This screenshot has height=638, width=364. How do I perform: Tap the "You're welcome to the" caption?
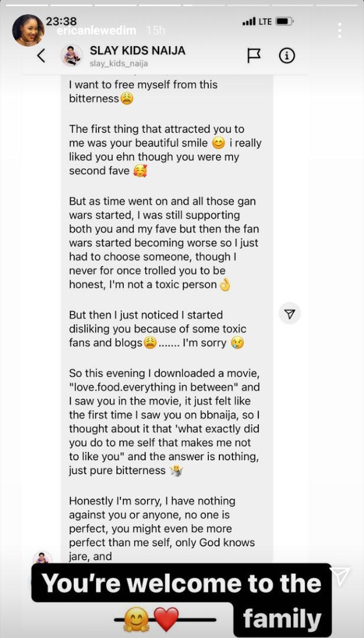coord(182,583)
